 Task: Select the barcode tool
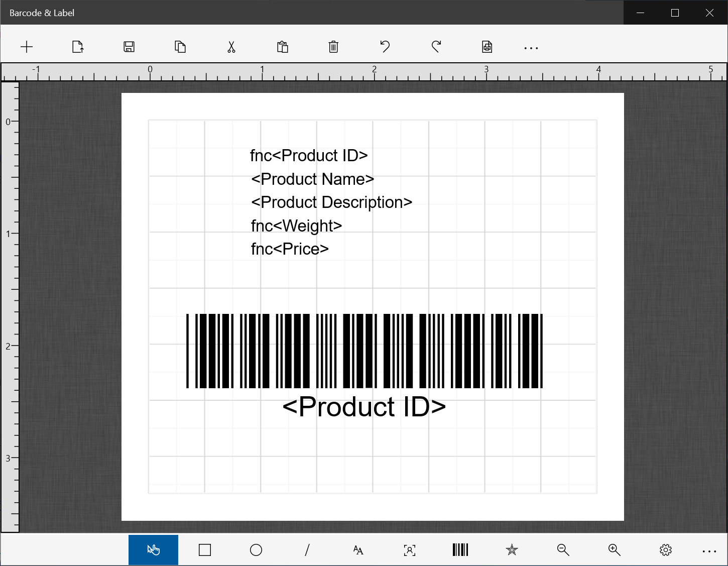[460, 550]
